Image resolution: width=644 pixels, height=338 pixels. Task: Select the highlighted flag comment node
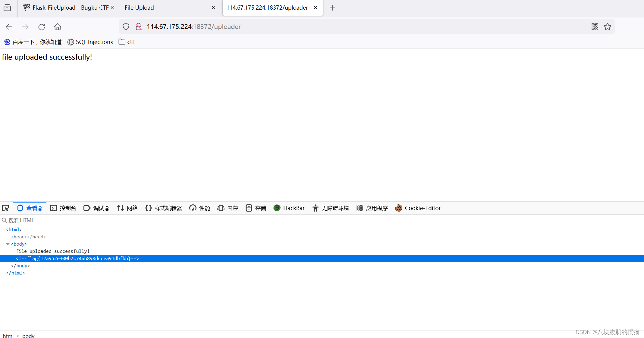pos(77,259)
